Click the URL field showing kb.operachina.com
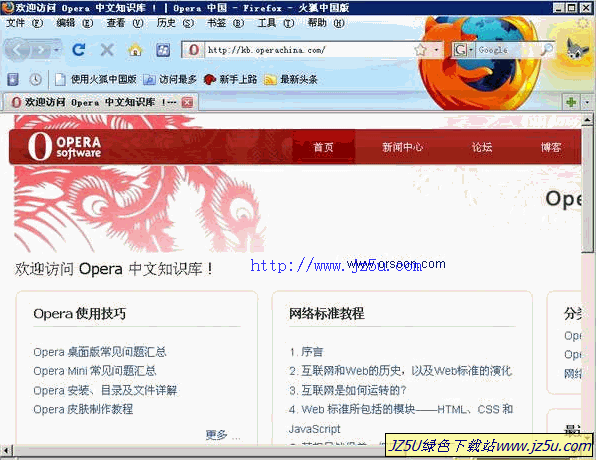This screenshot has height=460, width=596. pyautogui.click(x=308, y=50)
